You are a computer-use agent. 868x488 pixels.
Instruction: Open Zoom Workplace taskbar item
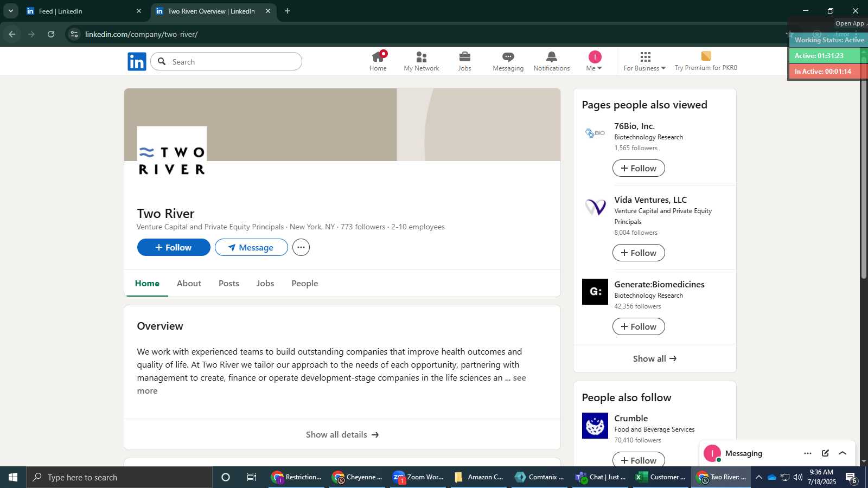pyautogui.click(x=418, y=477)
